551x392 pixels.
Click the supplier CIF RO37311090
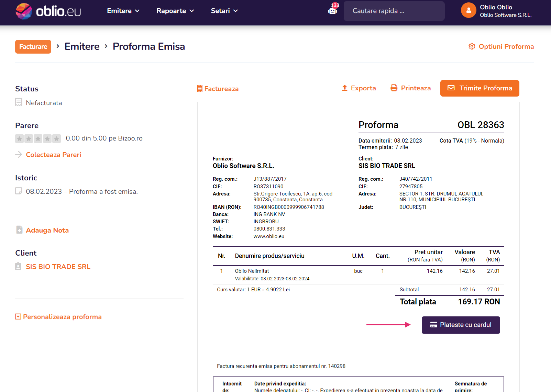268,187
